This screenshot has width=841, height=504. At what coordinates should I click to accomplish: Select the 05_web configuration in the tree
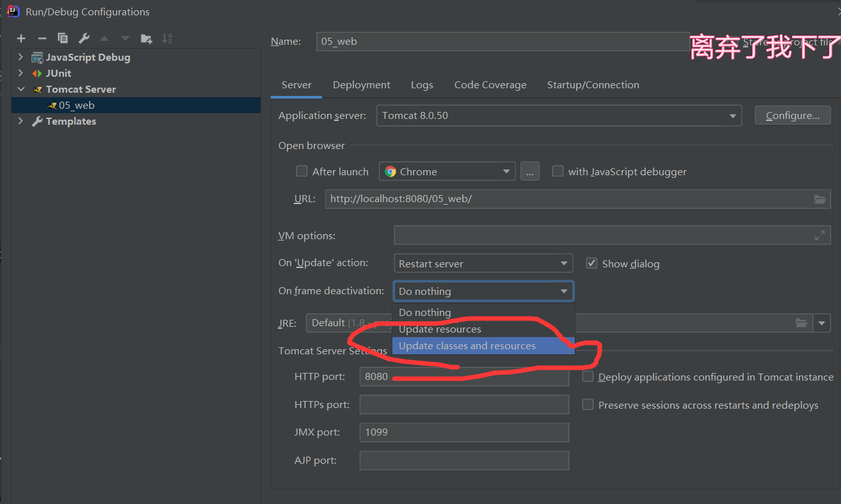[136, 106]
